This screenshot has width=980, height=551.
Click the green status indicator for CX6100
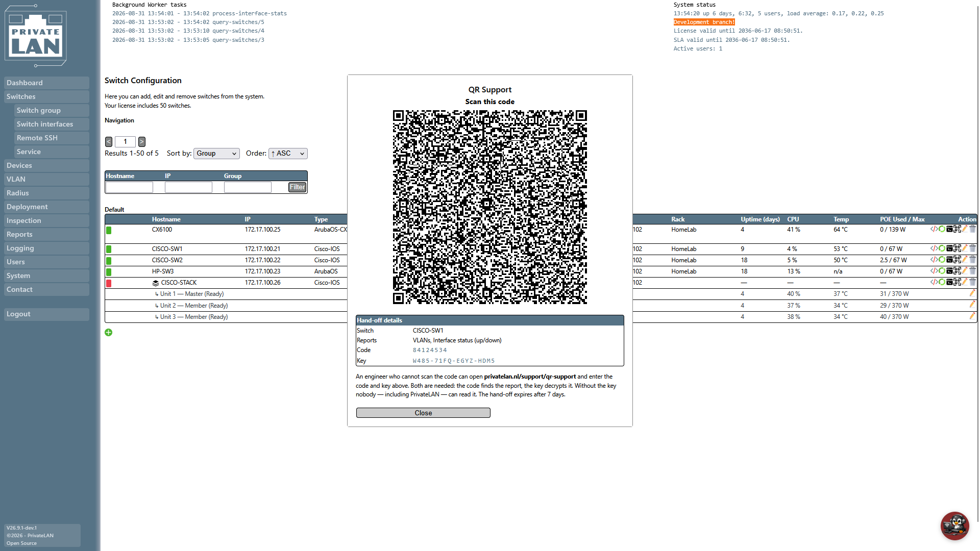pos(109,231)
